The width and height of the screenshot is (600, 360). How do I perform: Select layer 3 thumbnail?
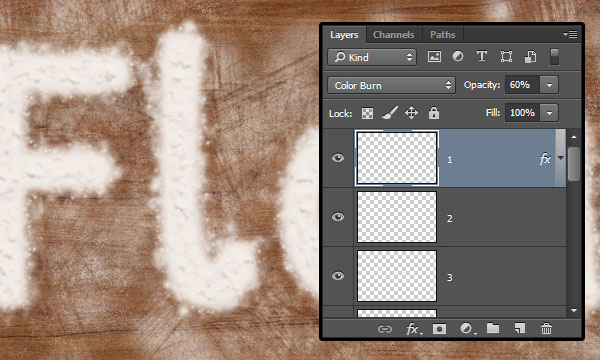(397, 276)
